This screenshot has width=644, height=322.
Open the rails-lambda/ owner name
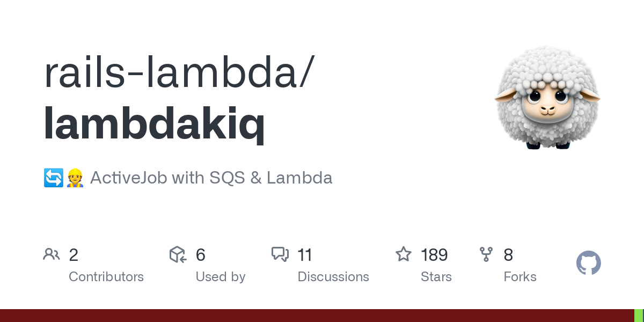click(178, 72)
